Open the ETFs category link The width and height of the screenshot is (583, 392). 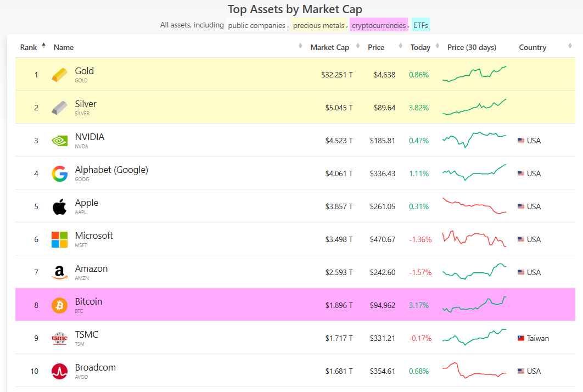coord(421,25)
